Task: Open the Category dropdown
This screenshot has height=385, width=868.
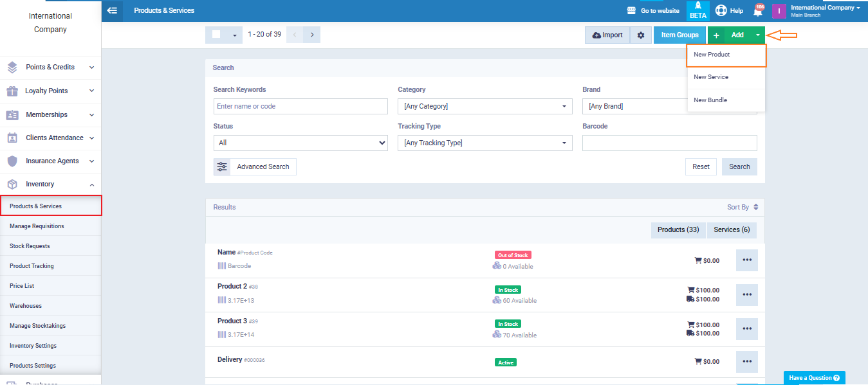Action: point(485,106)
